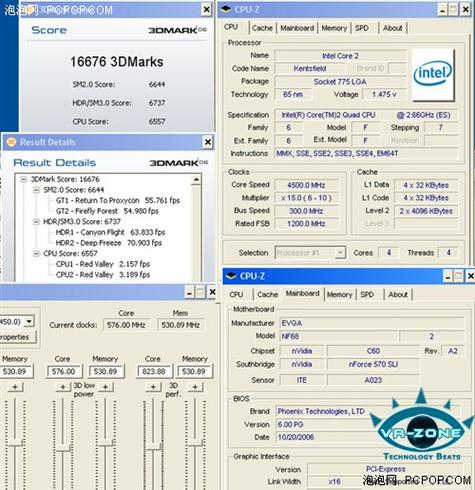Open the Mainboard tab in upper CPU-Z window
This screenshot has width=475, height=490.
pyautogui.click(x=297, y=28)
